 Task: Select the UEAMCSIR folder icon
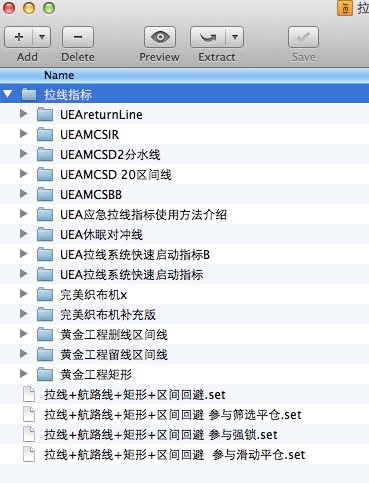pyautogui.click(x=45, y=134)
